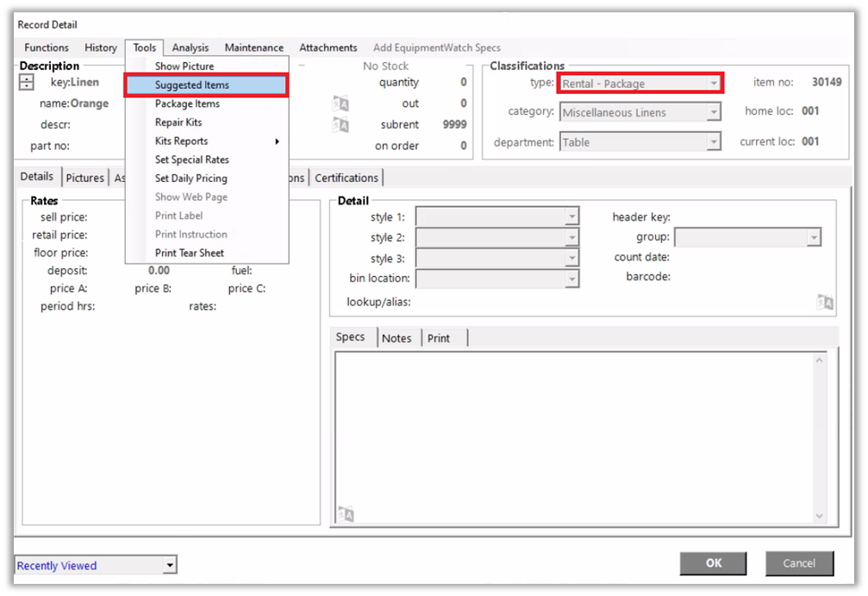868x596 pixels.
Task: Expand the category dropdown Miscellaneous Linens
Action: pos(713,112)
